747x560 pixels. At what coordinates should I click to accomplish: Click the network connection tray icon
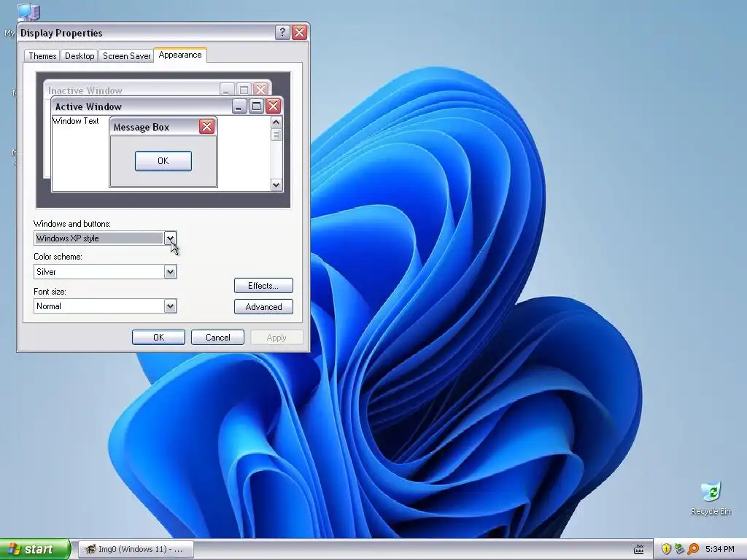click(679, 549)
